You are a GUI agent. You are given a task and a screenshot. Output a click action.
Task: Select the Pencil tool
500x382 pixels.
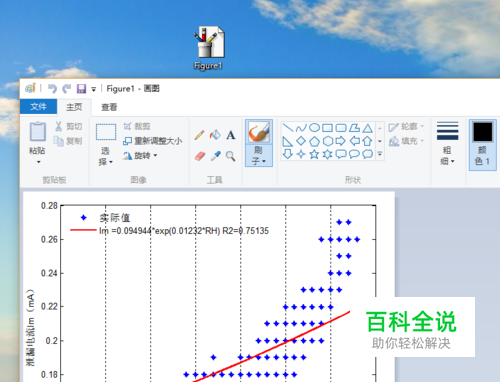pos(199,135)
